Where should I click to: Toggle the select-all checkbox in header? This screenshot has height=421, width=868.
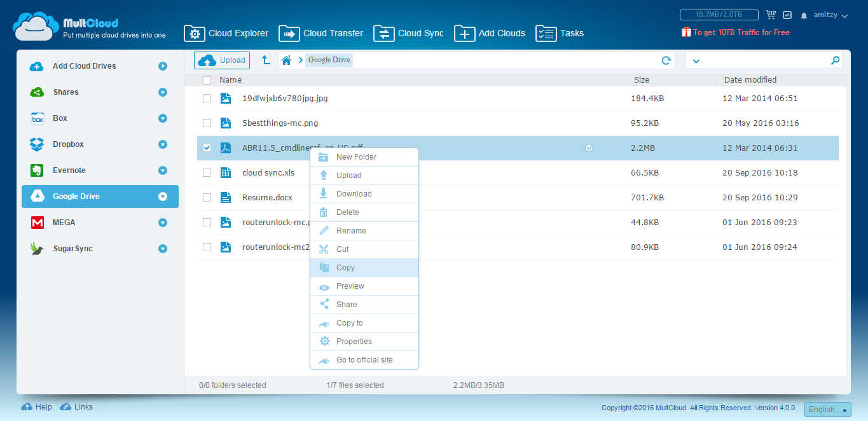pos(207,80)
